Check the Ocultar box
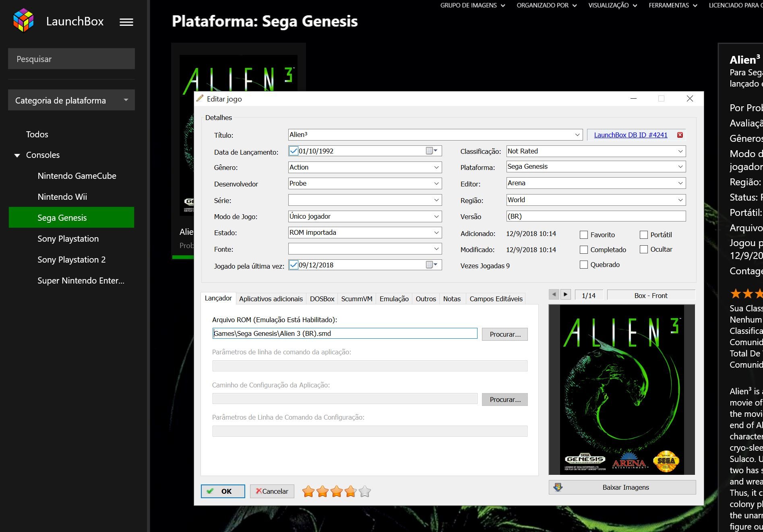 [x=644, y=249]
